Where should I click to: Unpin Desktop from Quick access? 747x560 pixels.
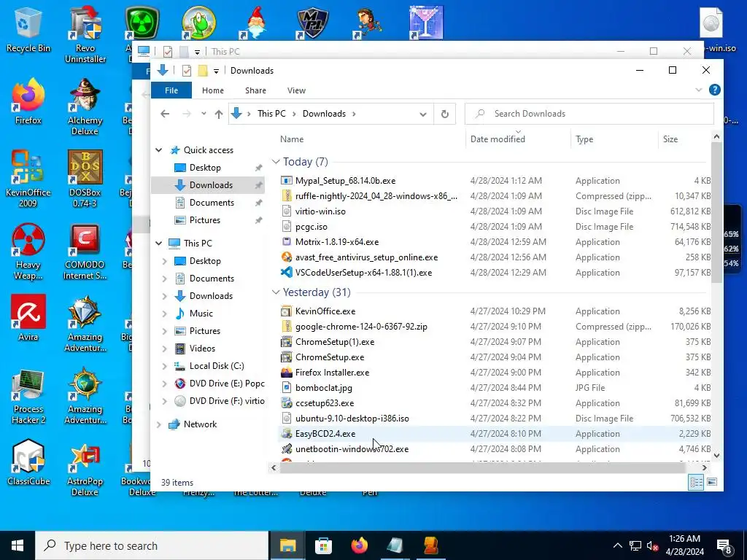tap(259, 168)
